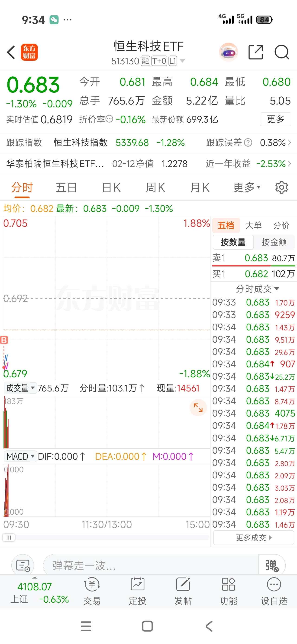Open the barrage settings list icon
This screenshot has width=297, height=644.
[23, 565]
